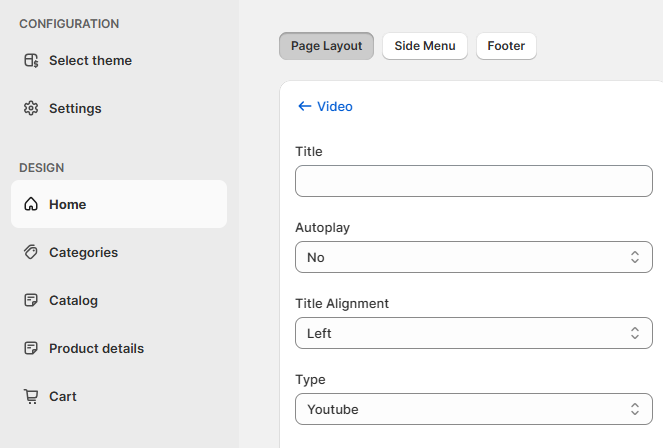Open the Settings sidebar item
663x448 pixels.
(119, 108)
